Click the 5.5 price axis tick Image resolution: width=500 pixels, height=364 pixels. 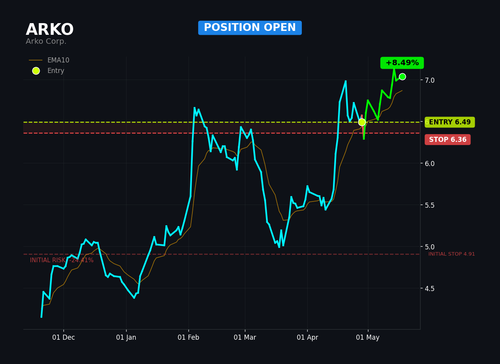[430, 205]
